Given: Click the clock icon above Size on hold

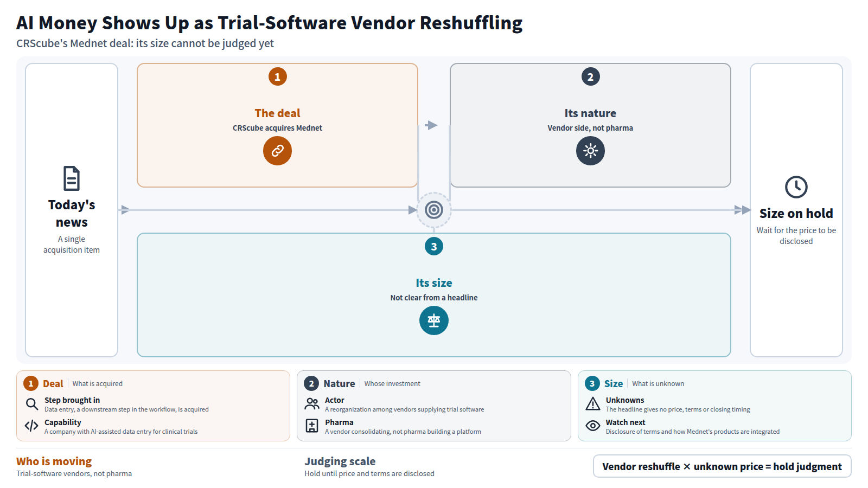Looking at the screenshot, I should [x=796, y=187].
